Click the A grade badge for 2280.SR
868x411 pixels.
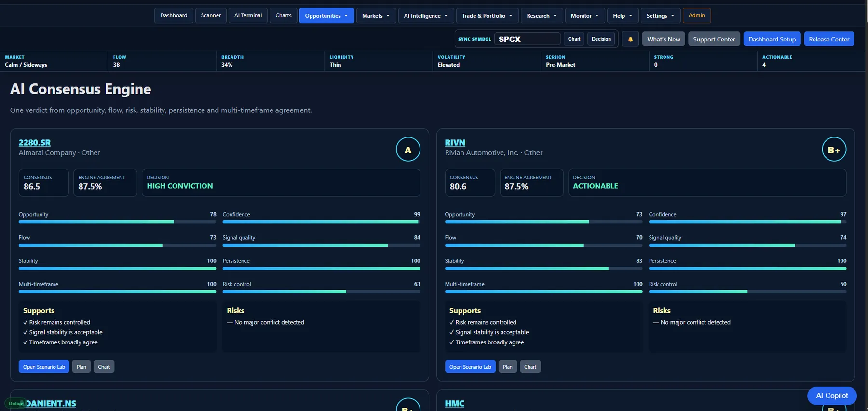[x=408, y=150]
